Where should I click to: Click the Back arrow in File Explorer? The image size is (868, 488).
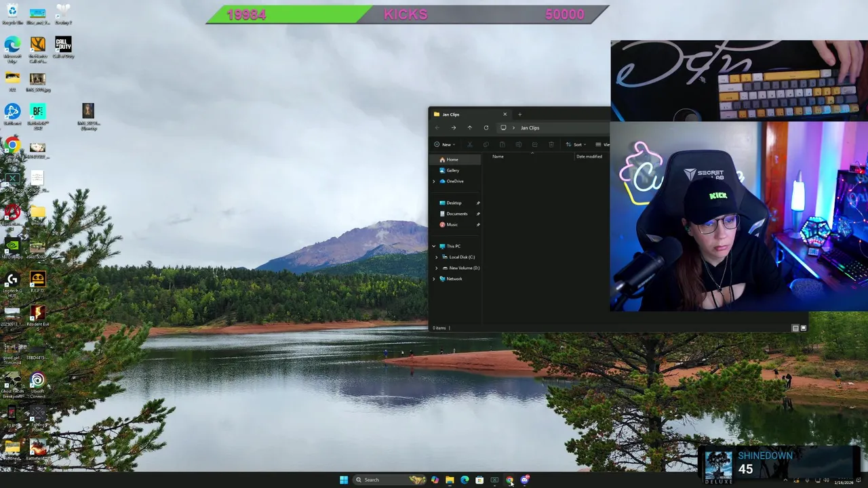[x=437, y=127]
